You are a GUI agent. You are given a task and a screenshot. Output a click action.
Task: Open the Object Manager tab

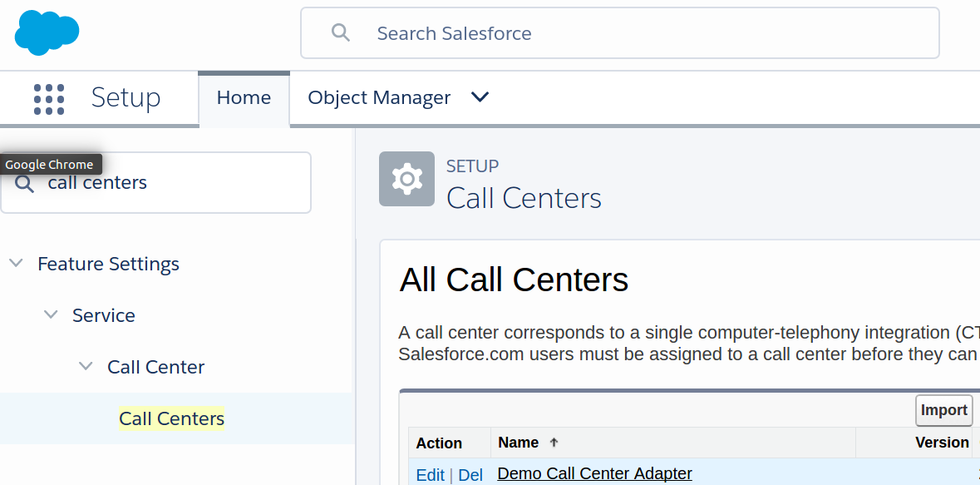tap(379, 97)
